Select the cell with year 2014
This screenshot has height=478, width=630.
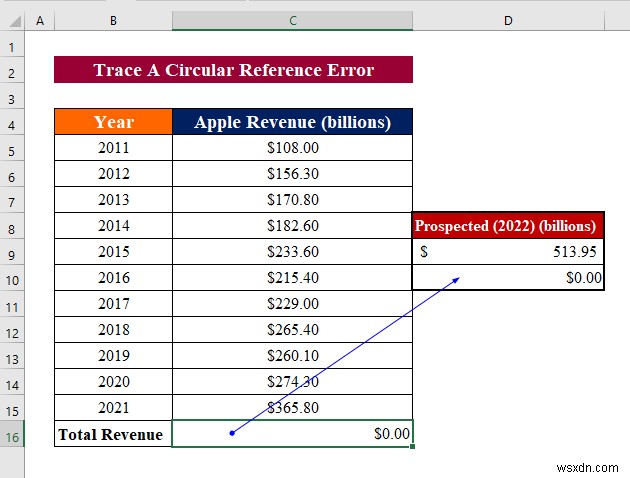(x=113, y=226)
